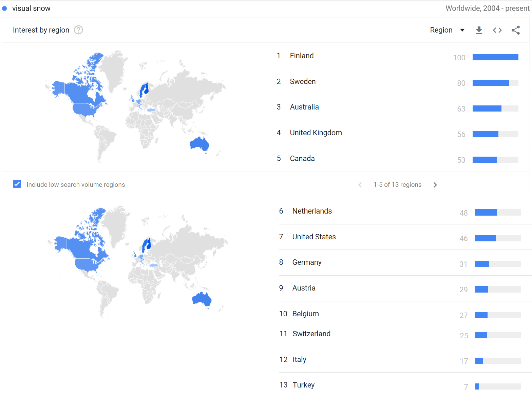Click the share icon
The image size is (532, 398).
516,30
